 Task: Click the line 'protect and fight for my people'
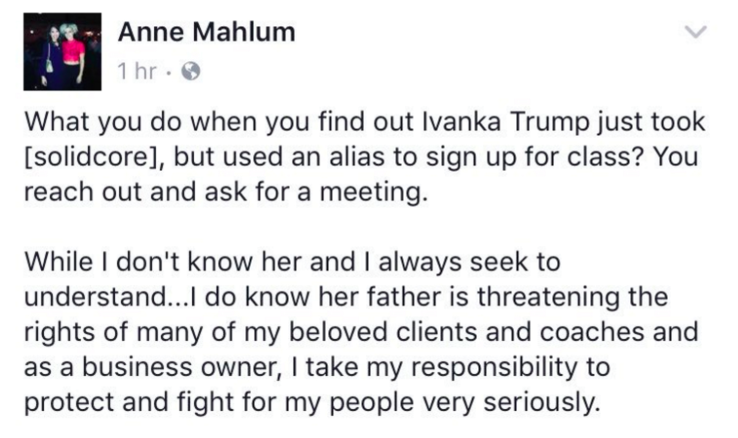312,402
